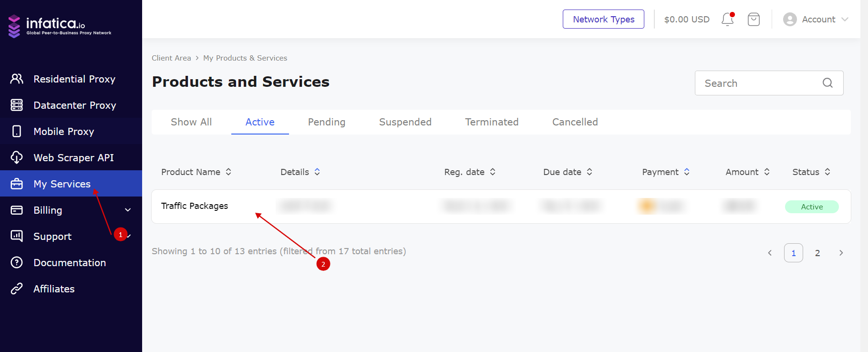Select My Services in sidebar
This screenshot has width=868, height=352.
tap(71, 184)
